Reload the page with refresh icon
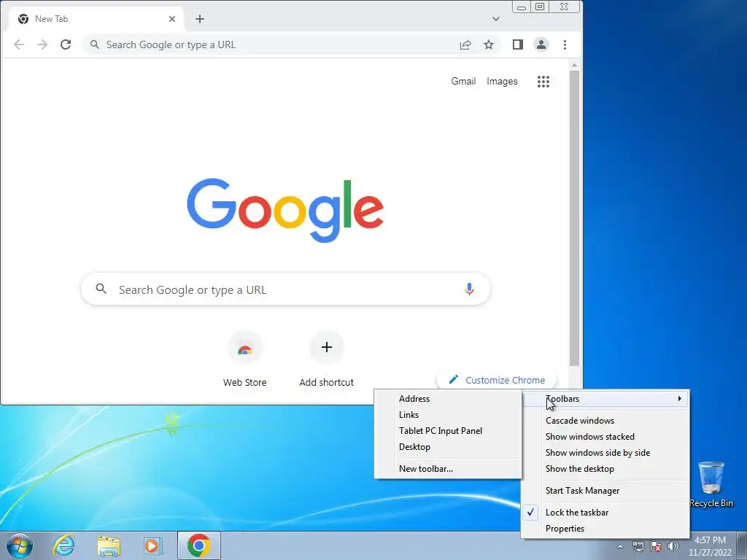747x560 pixels. click(x=66, y=44)
